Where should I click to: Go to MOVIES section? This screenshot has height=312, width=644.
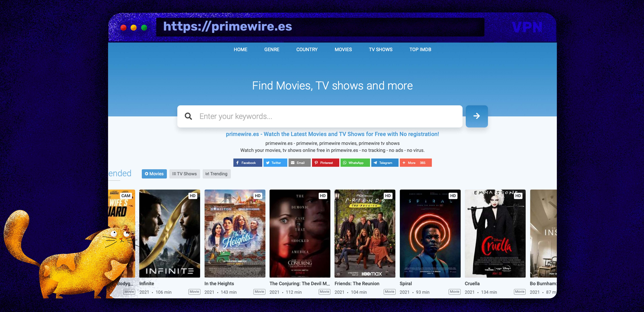click(x=343, y=49)
